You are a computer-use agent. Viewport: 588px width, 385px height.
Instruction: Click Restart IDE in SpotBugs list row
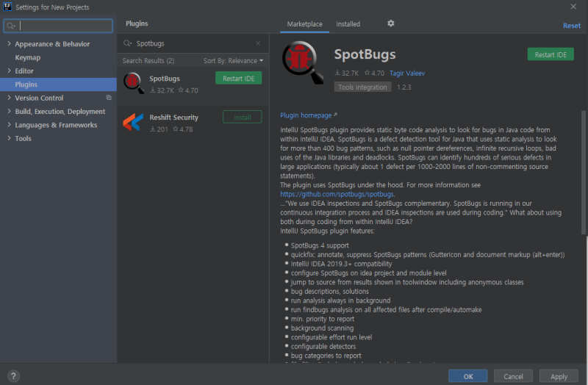(238, 79)
